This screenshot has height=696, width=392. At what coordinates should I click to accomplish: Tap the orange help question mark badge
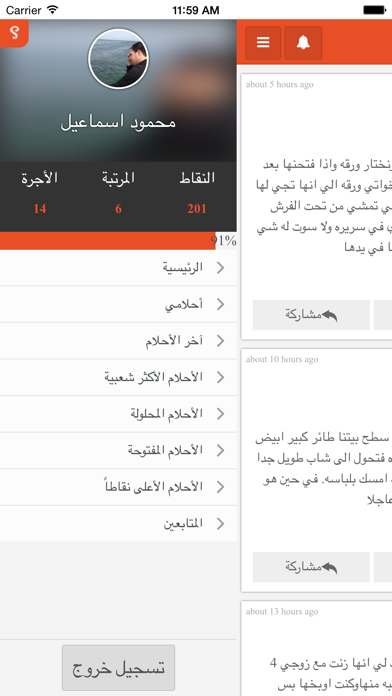14,33
